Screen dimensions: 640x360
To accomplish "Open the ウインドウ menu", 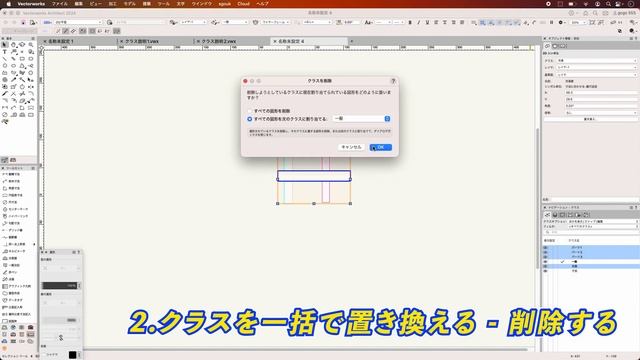I will [x=202, y=4].
